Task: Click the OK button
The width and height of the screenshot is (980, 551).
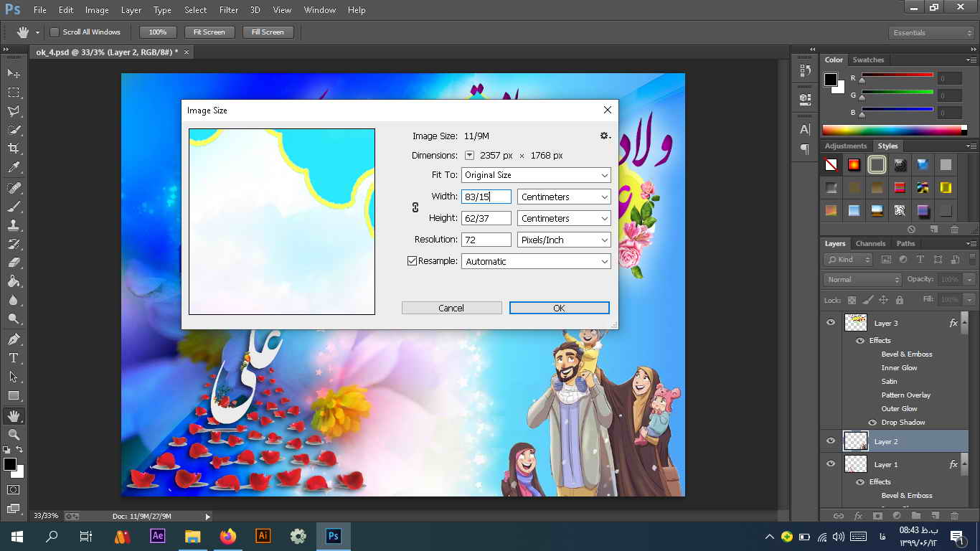Action: point(559,308)
